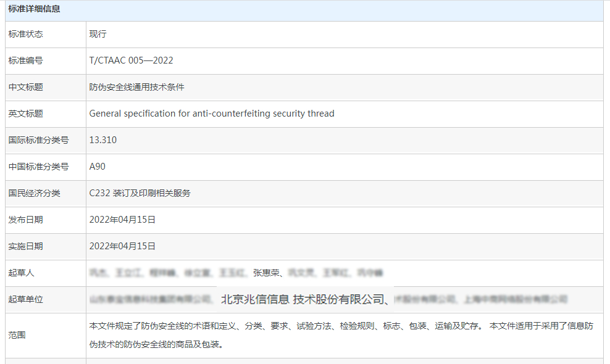This screenshot has width=610, height=364.
Task: Click the 标准编号 row label
Action: (x=26, y=60)
